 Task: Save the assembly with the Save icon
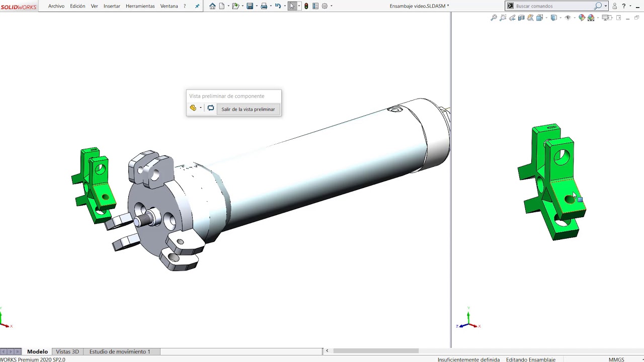[250, 6]
